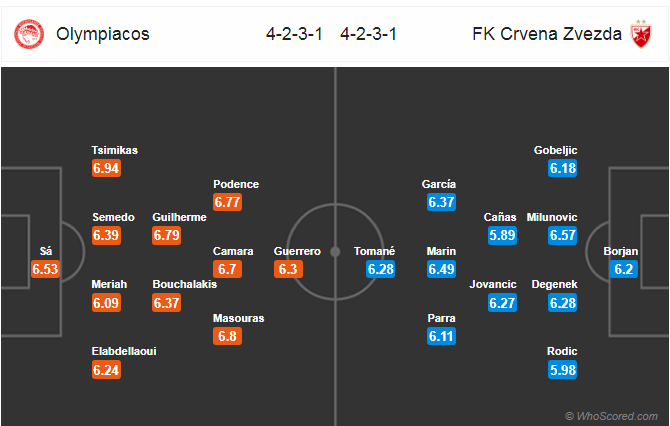Click the pitch center spot

click(335, 252)
